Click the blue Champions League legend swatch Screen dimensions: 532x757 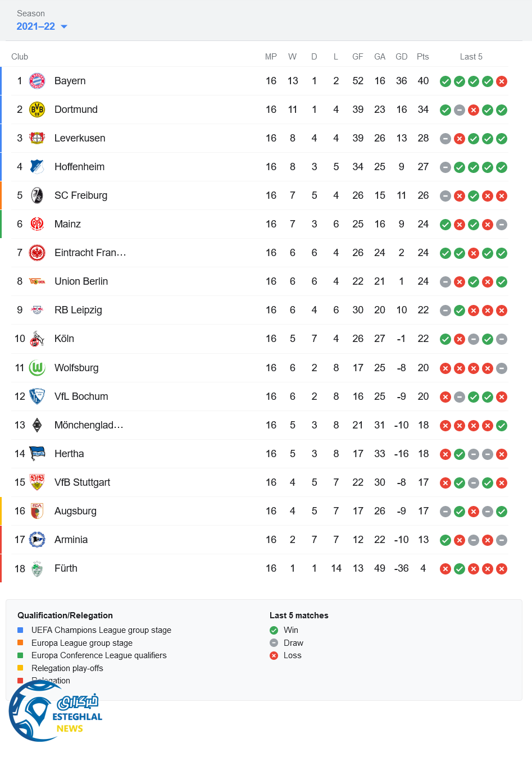click(x=20, y=630)
